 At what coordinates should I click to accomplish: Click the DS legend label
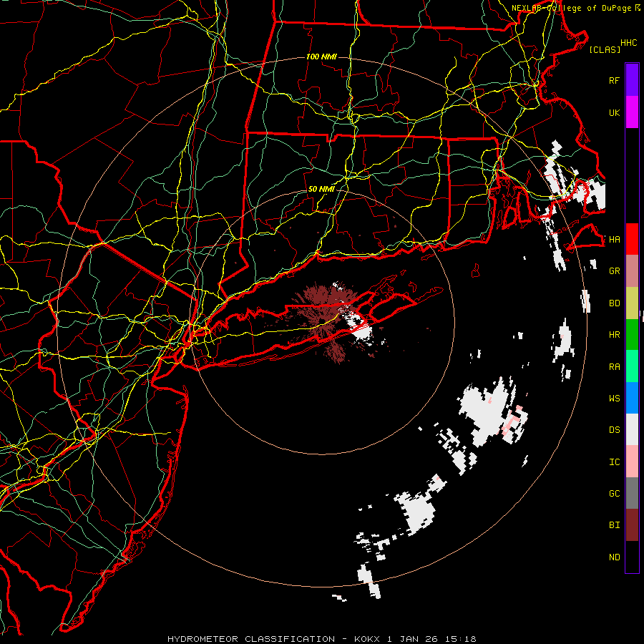point(614,430)
